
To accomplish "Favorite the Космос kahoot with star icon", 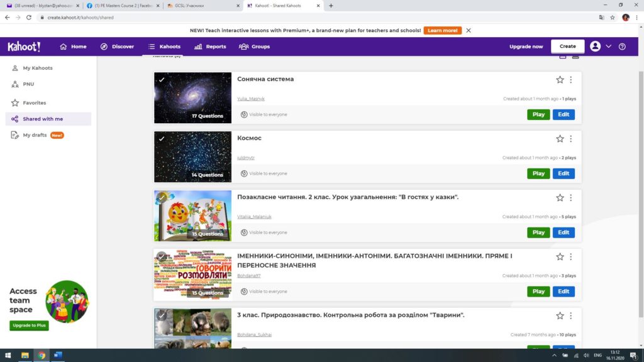I will (560, 139).
